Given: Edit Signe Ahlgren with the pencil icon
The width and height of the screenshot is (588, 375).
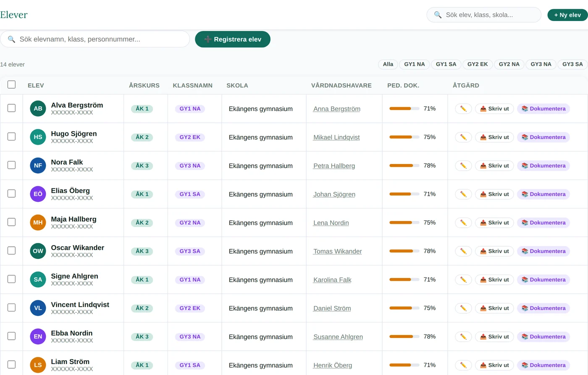Looking at the screenshot, I should tap(463, 280).
